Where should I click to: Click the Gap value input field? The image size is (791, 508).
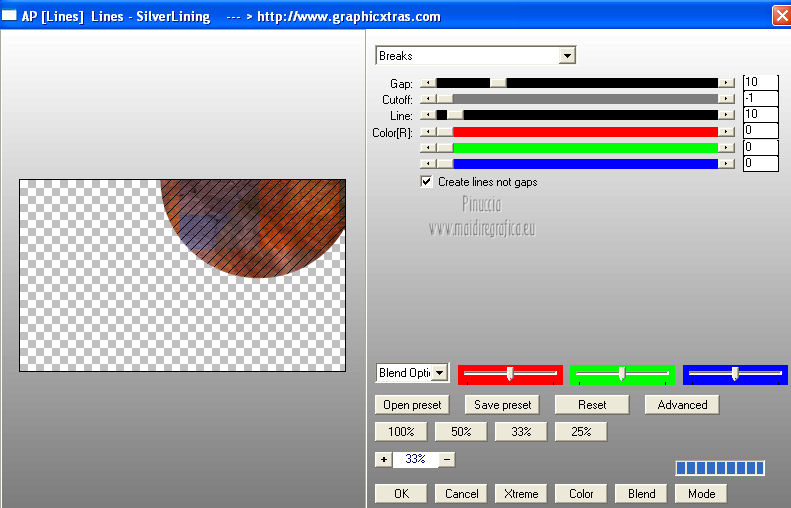click(761, 82)
